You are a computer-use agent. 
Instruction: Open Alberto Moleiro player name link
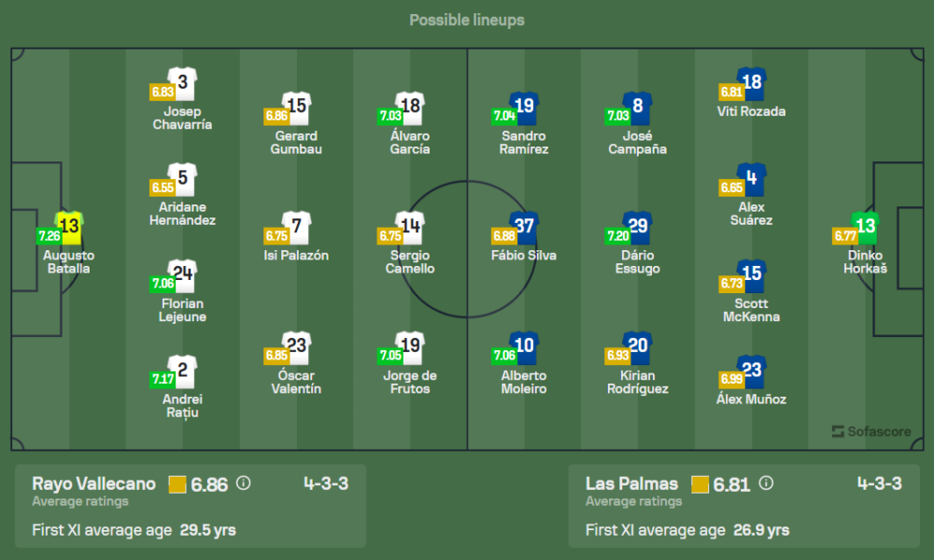pyautogui.click(x=524, y=383)
